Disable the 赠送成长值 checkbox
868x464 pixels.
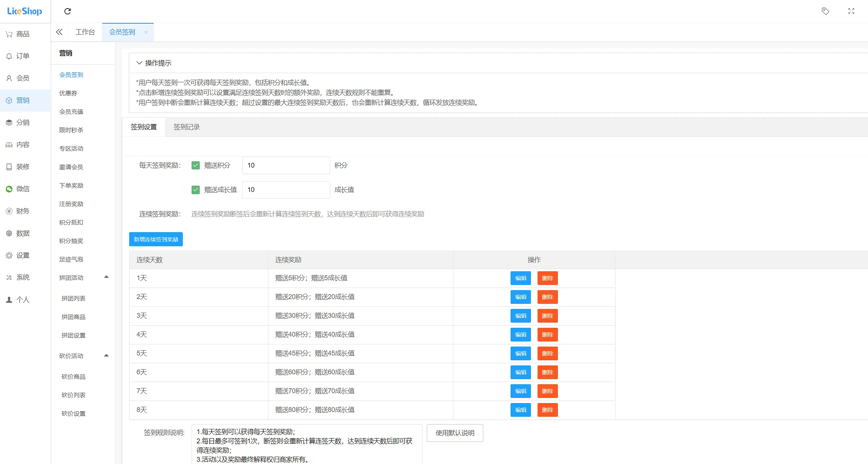coord(195,189)
